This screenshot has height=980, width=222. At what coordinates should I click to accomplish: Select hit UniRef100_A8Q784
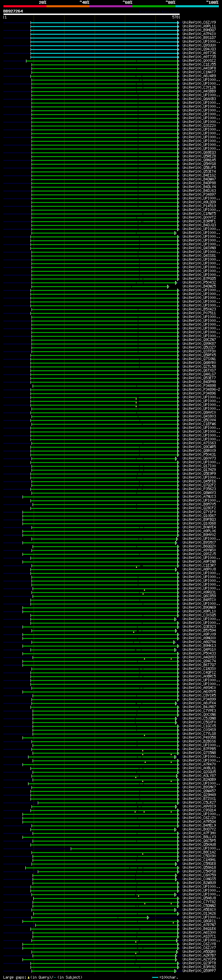click(x=199, y=642)
